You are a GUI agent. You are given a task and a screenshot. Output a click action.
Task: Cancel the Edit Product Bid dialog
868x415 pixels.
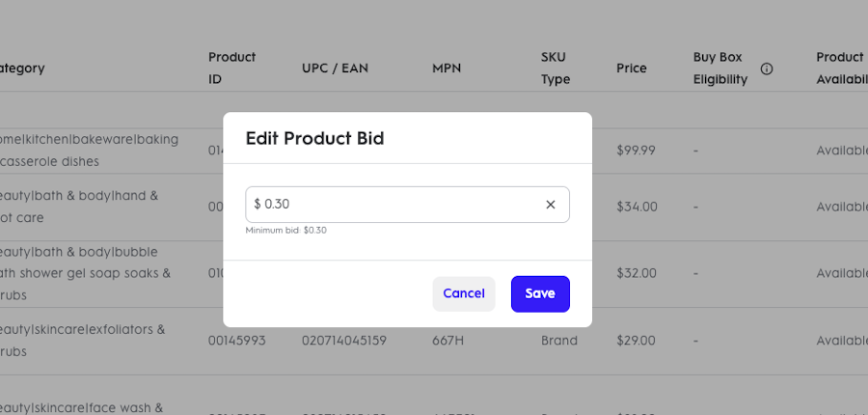click(x=464, y=293)
